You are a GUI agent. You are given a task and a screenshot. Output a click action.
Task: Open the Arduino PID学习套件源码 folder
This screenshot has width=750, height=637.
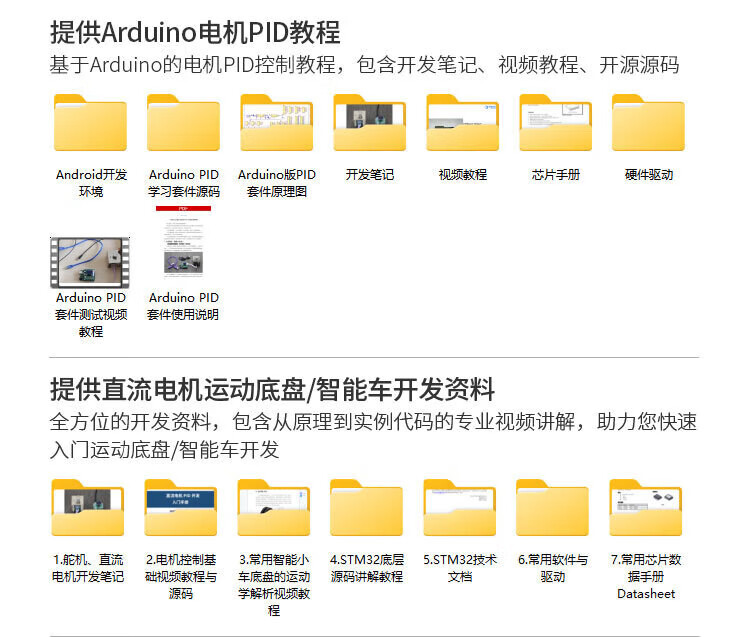[x=183, y=125]
